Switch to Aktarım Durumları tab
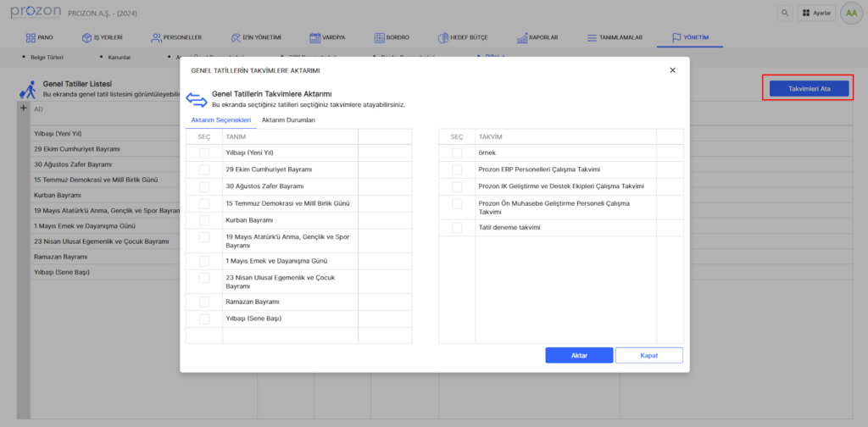Viewport: 868px width, 427px height. point(288,120)
